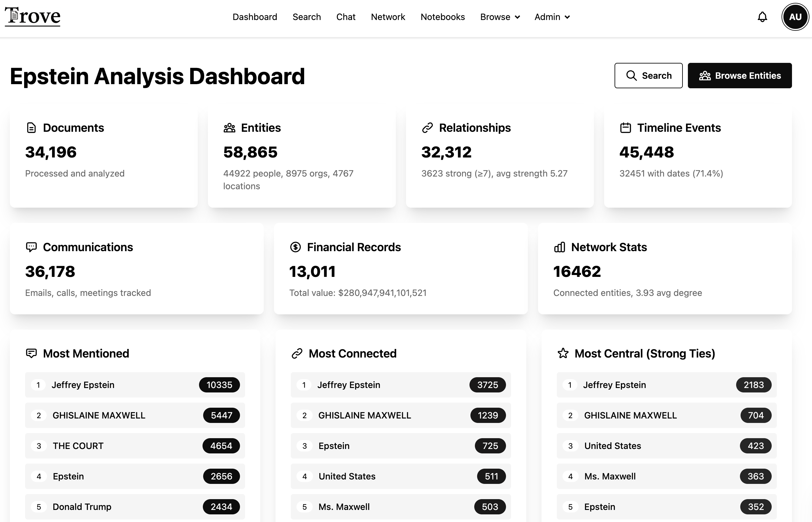The width and height of the screenshot is (812, 522).
Task: Click the Most Central star icon
Action: coord(563,353)
